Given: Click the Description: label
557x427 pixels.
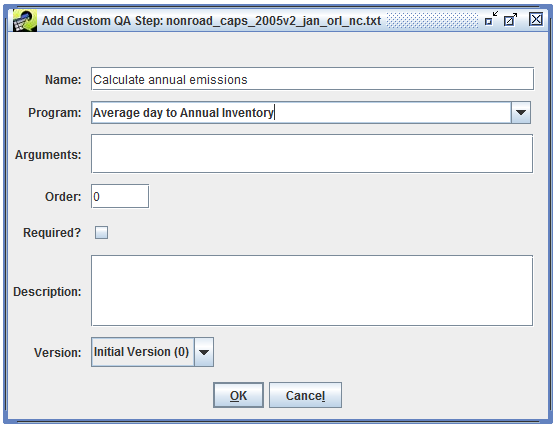Looking at the screenshot, I should [x=47, y=292].
